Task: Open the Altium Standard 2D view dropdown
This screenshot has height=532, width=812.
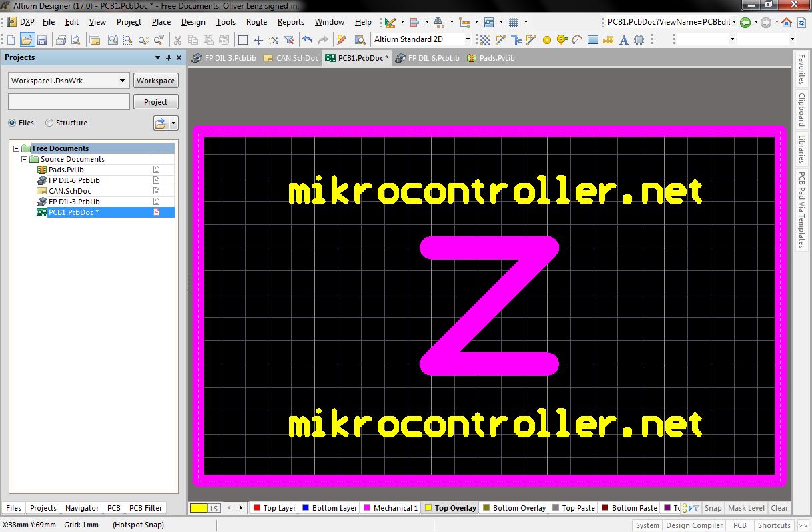Action: 467,39
